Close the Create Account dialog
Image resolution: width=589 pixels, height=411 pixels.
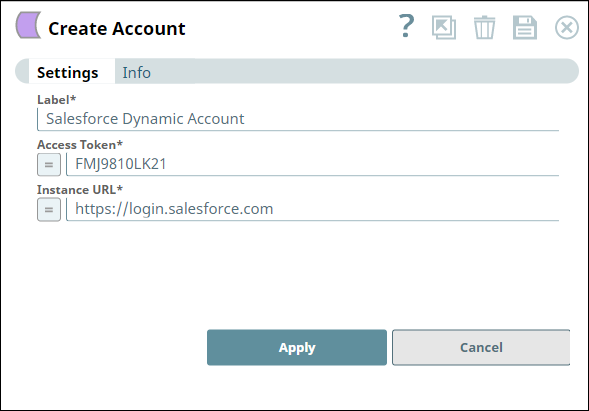point(567,27)
